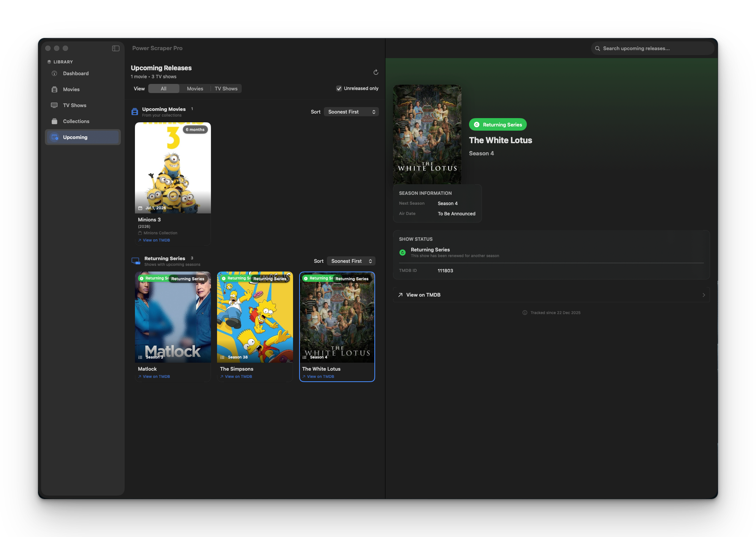Refresh the Upcoming Releases list
This screenshot has width=756, height=537.
[376, 72]
